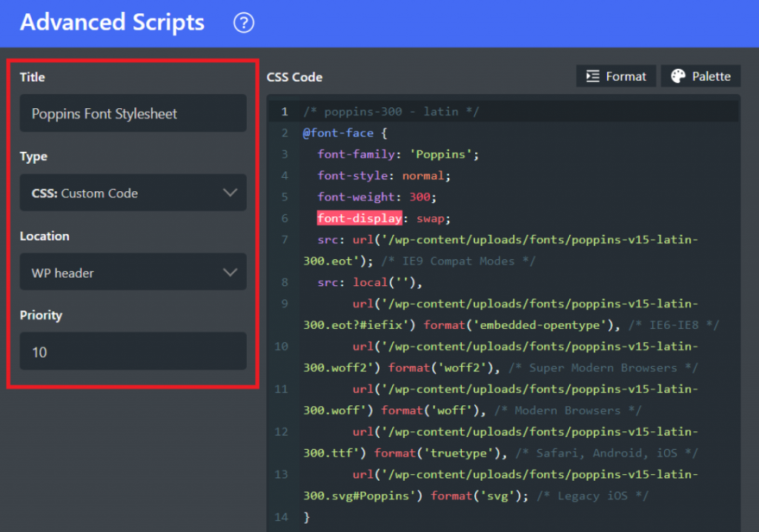The width and height of the screenshot is (759, 532).
Task: Click the CSS Code section heading
Action: [293, 77]
